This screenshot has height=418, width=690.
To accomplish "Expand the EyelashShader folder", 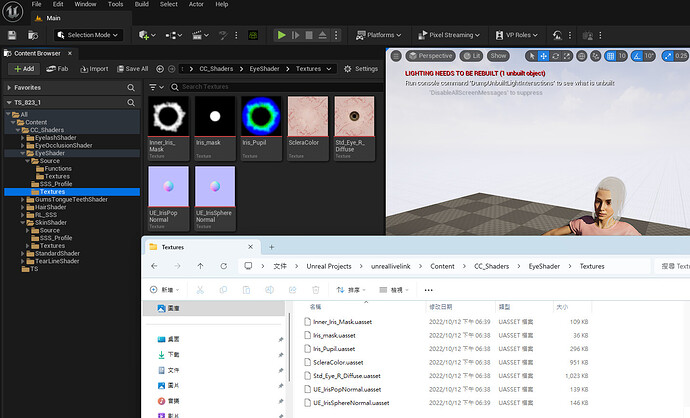I will click(22, 138).
